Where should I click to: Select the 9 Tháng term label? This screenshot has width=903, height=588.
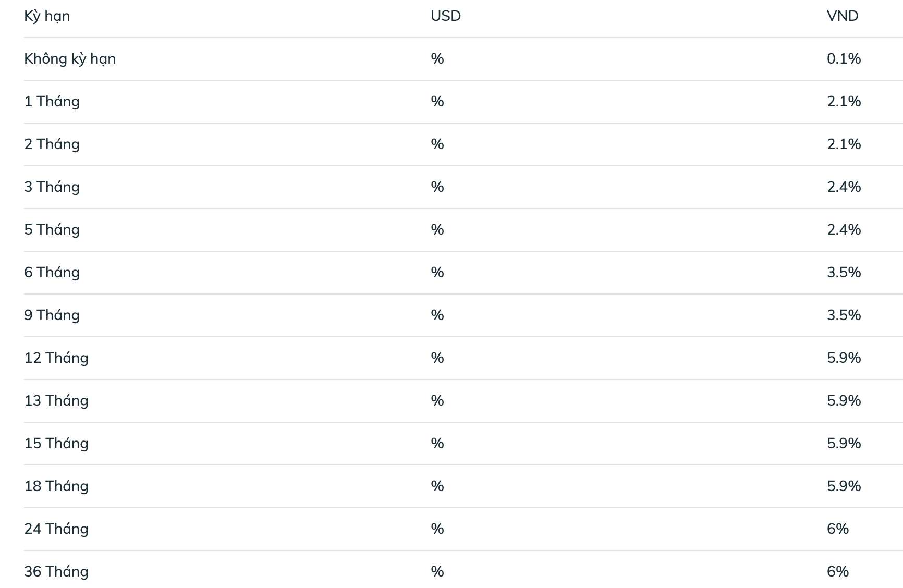(x=52, y=315)
